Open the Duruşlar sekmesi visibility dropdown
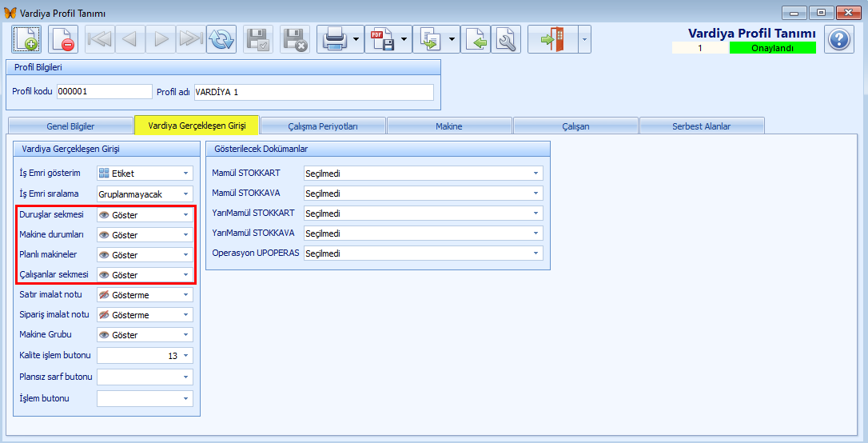The image size is (868, 443). pyautogui.click(x=185, y=215)
